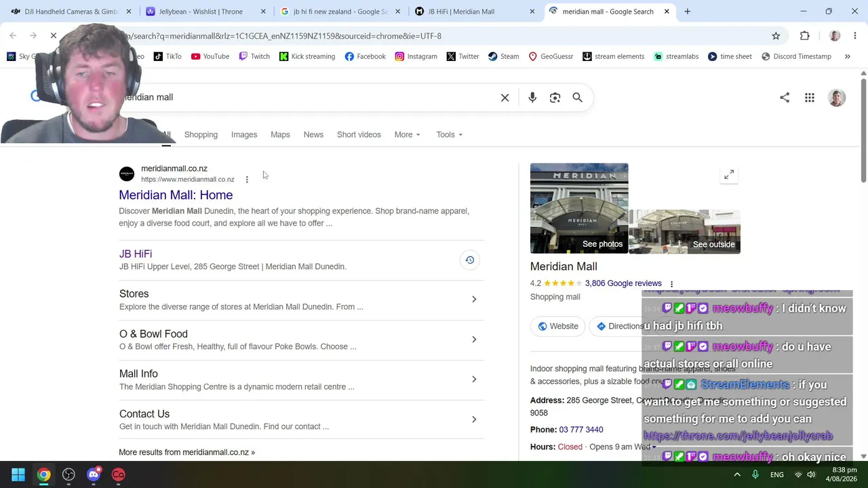
Task: View the See photos thumbnail
Action: pyautogui.click(x=579, y=208)
